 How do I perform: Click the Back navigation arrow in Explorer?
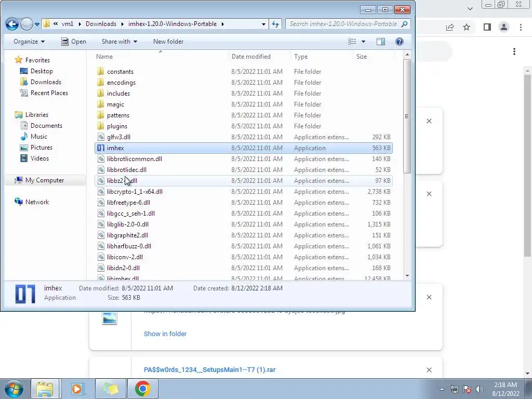(12, 24)
